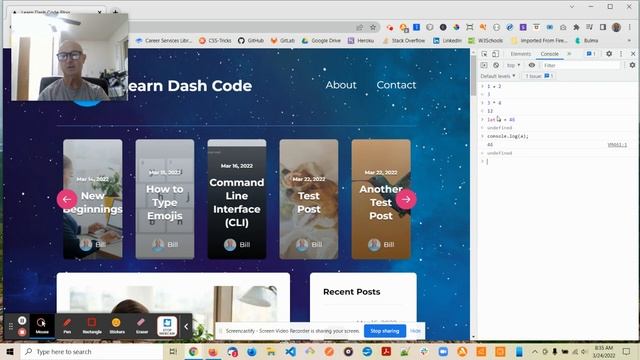Stop the Screencastify recording with the red button
Viewport: 640px width, 360px height.
pyautogui.click(x=22, y=332)
